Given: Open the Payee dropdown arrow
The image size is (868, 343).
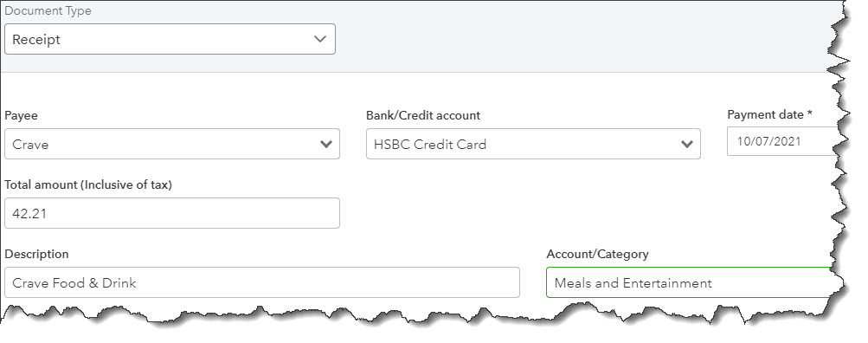Looking at the screenshot, I should coord(326,145).
